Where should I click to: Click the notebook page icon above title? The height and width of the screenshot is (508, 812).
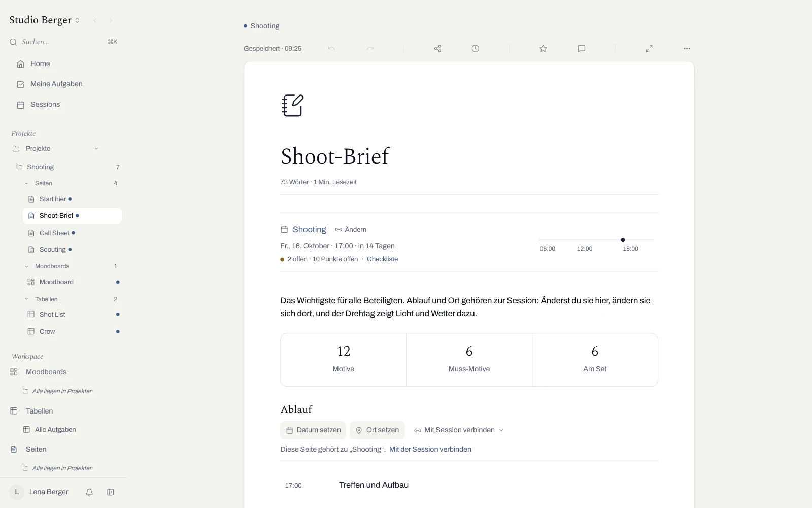click(x=292, y=106)
